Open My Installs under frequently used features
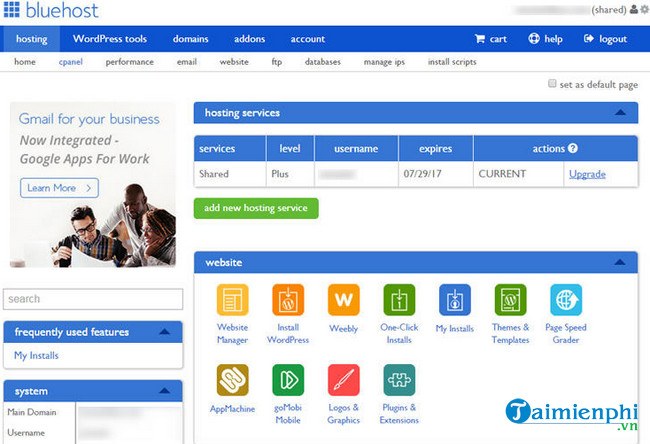The width and height of the screenshot is (650, 444). pyautogui.click(x=36, y=355)
